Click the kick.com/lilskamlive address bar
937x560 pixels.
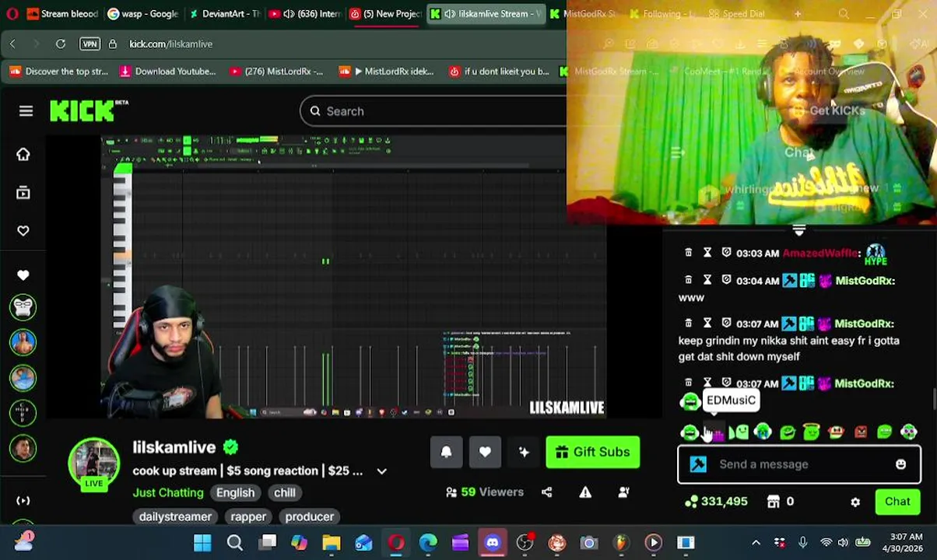[x=170, y=44]
